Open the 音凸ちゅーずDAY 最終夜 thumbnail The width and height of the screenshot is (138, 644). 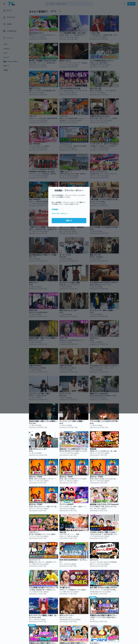pos(44,467)
